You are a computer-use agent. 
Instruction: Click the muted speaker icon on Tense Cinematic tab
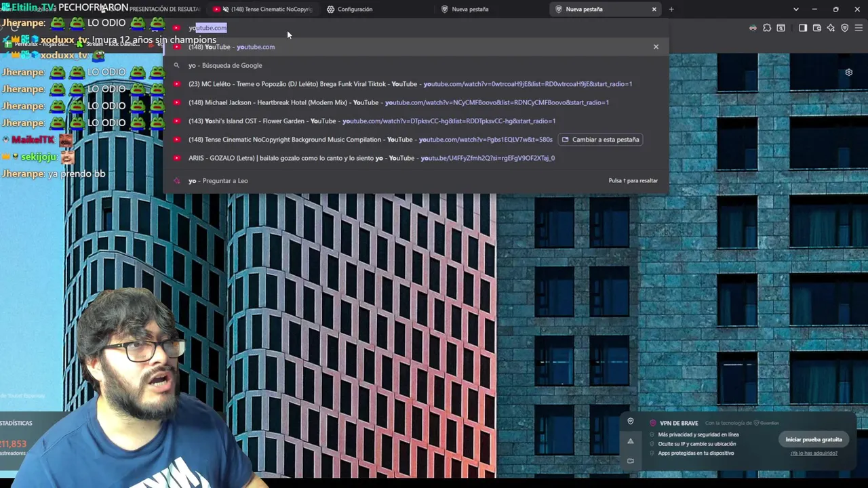point(225,9)
